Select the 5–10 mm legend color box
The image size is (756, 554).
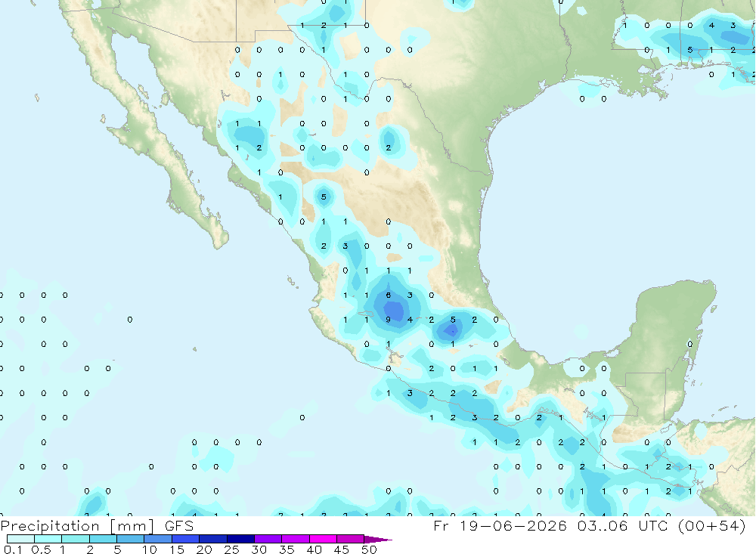click(x=131, y=539)
